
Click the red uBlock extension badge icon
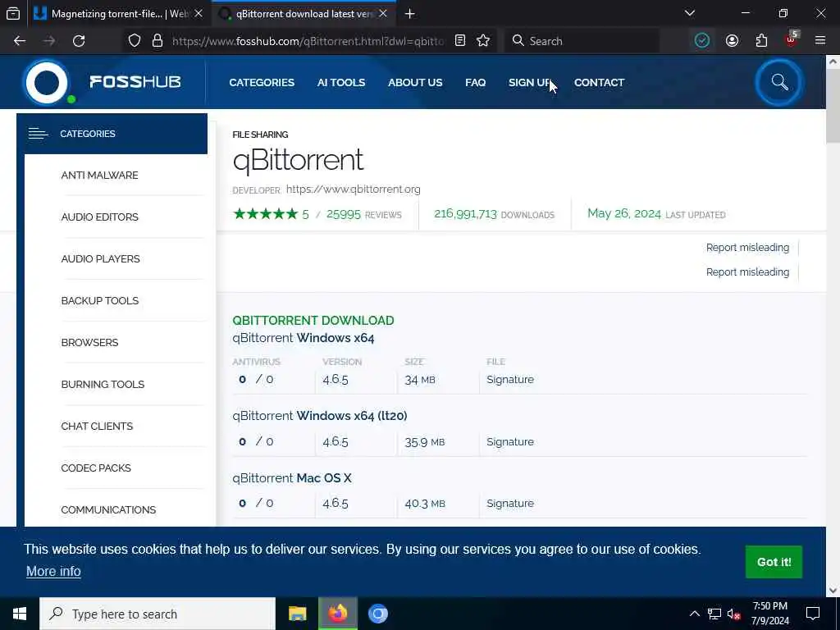792,39
